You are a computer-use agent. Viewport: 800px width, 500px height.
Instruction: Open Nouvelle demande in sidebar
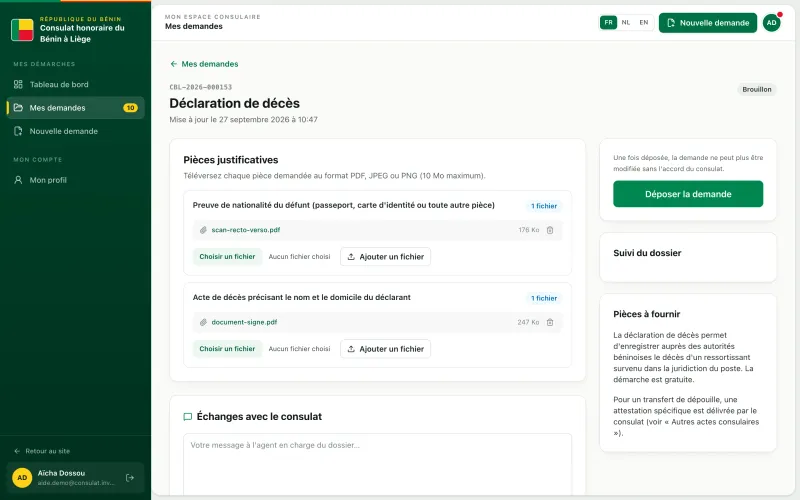tap(76, 131)
